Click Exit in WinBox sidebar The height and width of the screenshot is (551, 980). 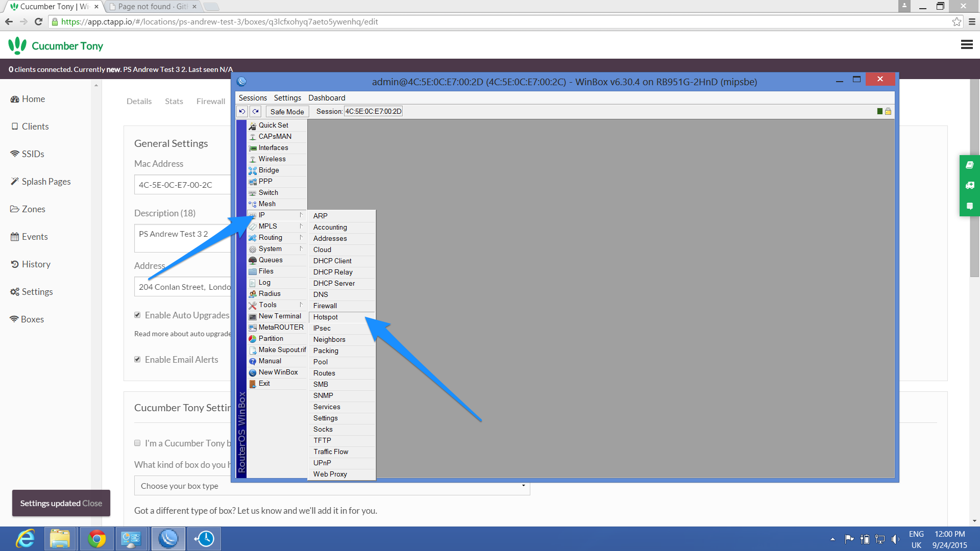[277, 383]
